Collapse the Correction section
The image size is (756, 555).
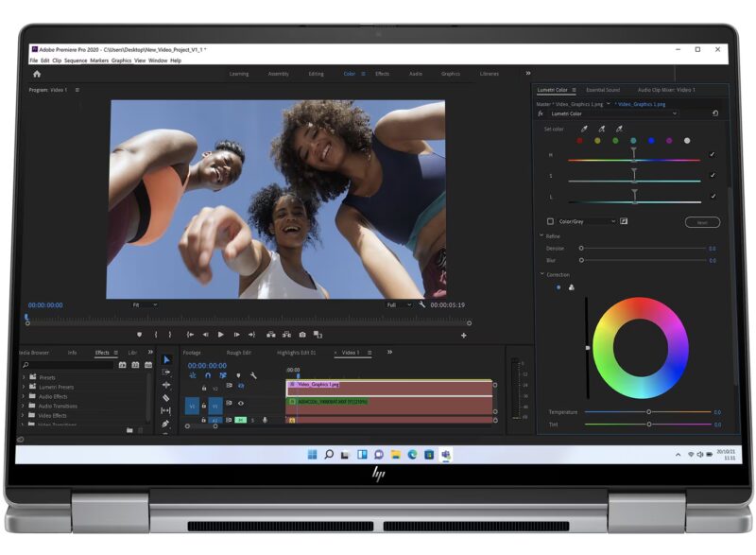541,274
